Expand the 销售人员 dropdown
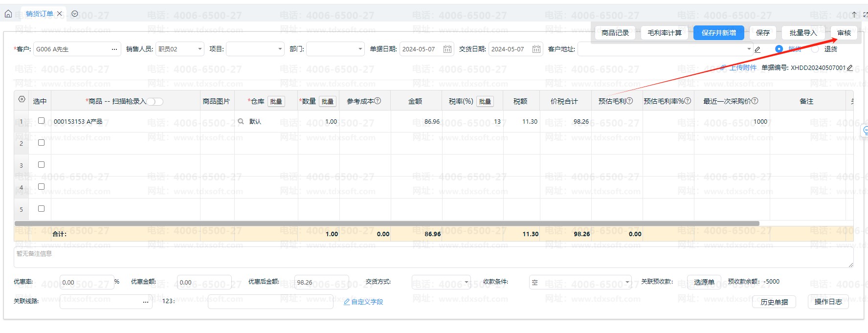The image size is (868, 333). coord(200,49)
